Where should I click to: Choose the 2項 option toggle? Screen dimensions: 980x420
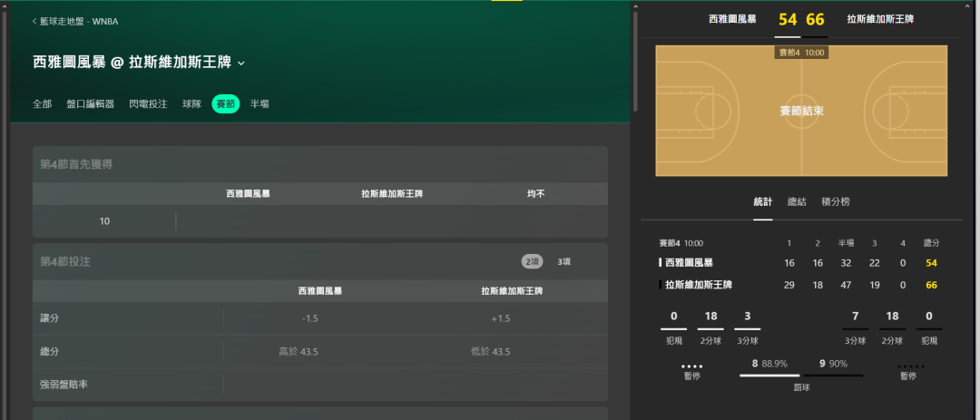point(533,262)
